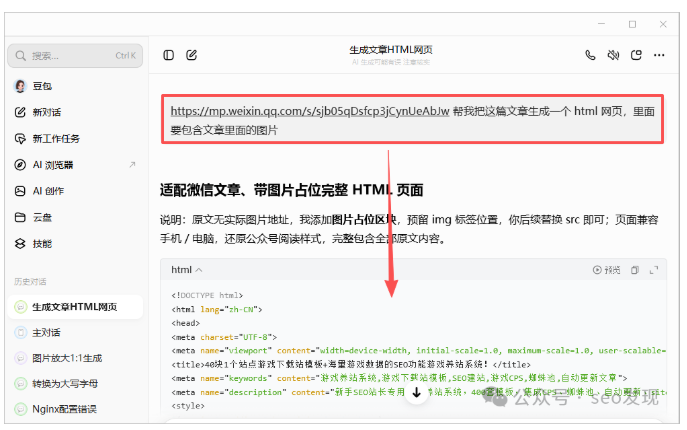This screenshot has height=430, width=687.
Task: Open the share conversation icon in the header
Action: coord(636,55)
